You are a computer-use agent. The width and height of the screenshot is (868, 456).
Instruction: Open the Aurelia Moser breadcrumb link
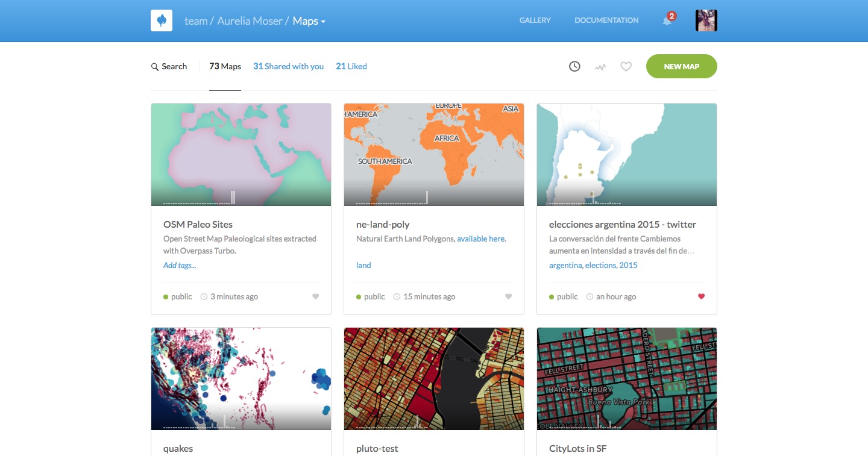[250, 21]
